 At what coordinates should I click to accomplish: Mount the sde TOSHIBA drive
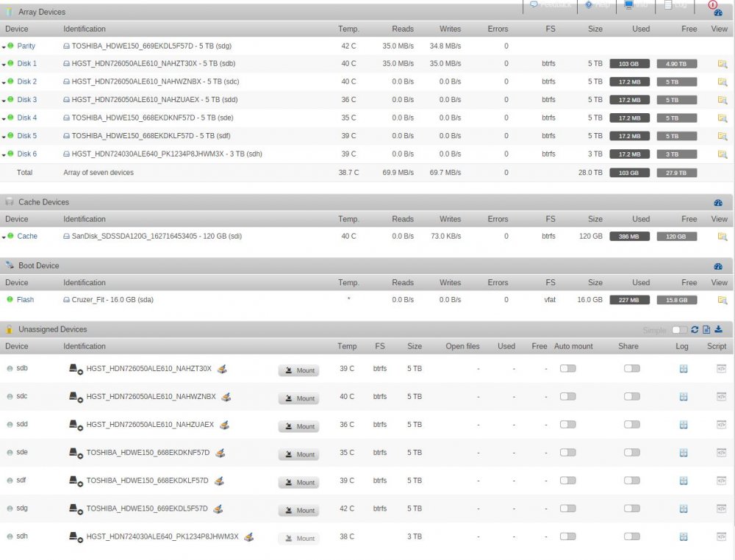coord(298,454)
